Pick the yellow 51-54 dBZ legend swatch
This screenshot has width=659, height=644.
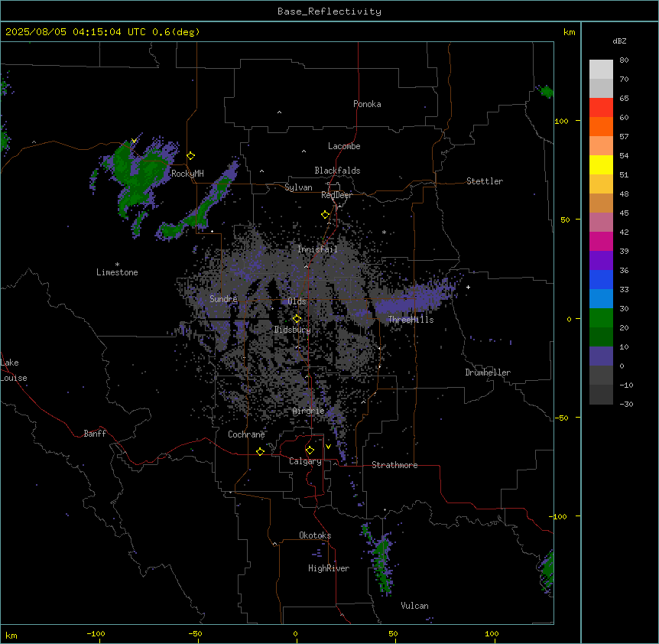(601, 164)
